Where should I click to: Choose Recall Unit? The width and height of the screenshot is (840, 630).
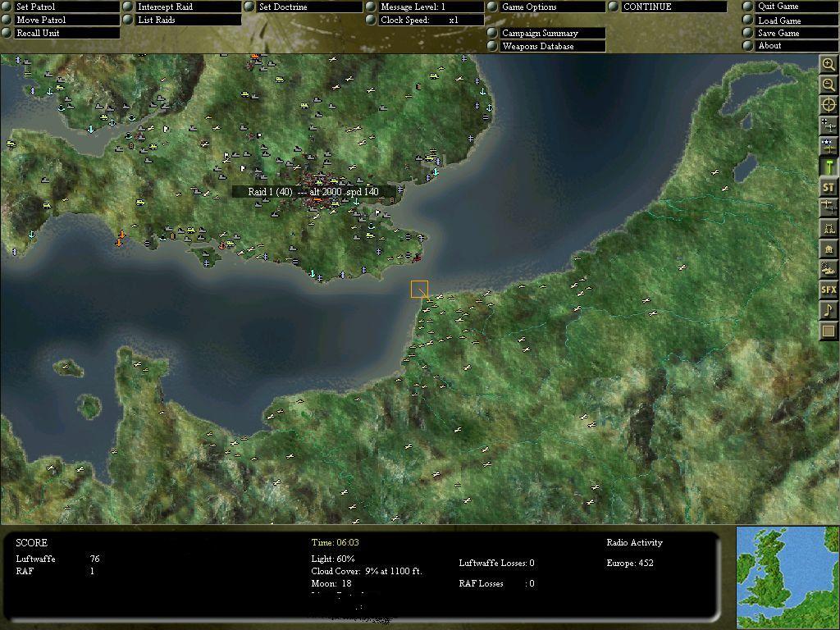(67, 33)
